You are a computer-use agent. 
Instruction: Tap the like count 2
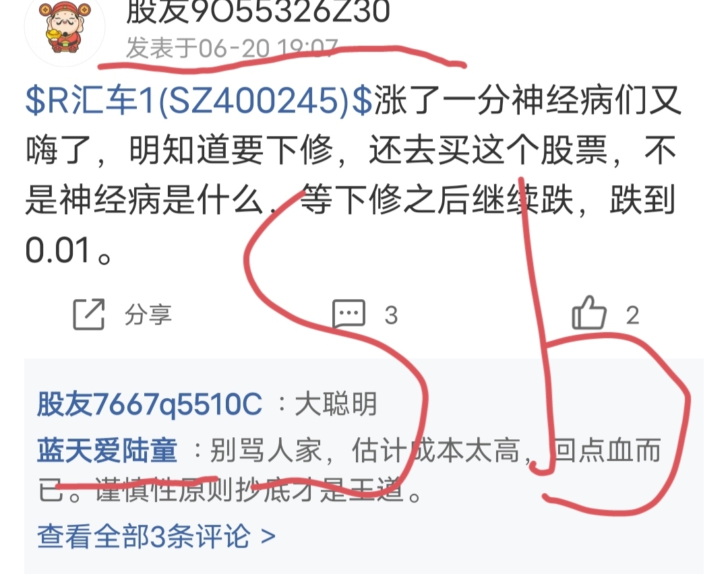coord(632,315)
